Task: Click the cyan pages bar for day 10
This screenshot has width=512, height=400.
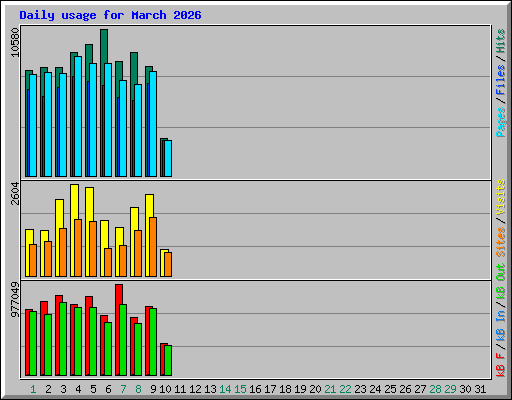Action: pos(168,158)
